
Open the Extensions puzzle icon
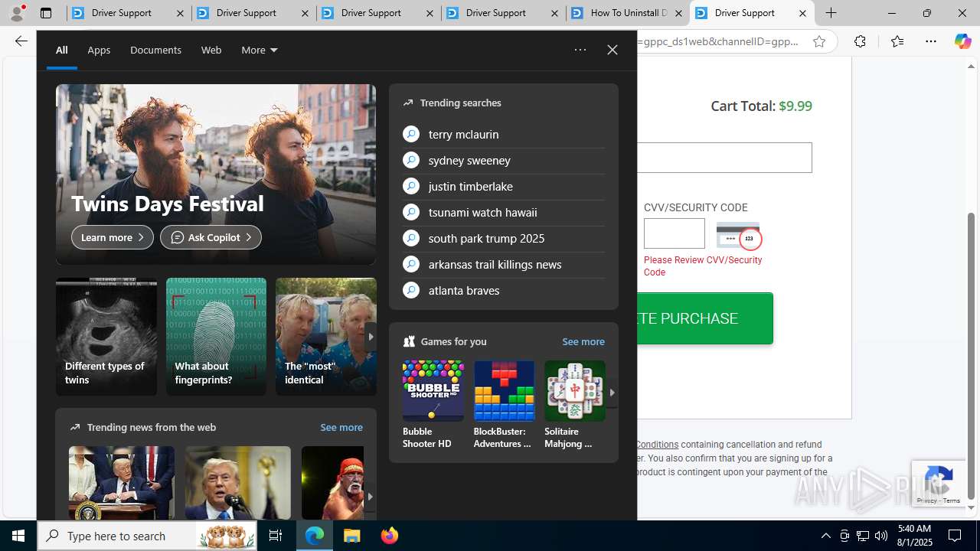(x=860, y=41)
